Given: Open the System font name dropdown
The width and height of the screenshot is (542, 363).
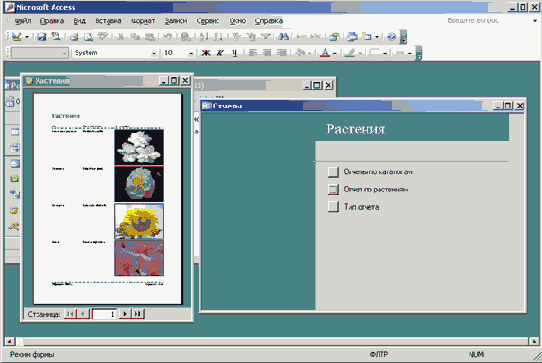Looking at the screenshot, I should point(154,53).
